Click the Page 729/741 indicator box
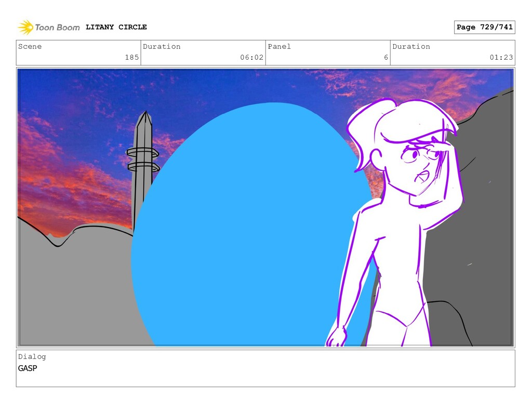The height and width of the screenshot is (411, 532). click(484, 27)
